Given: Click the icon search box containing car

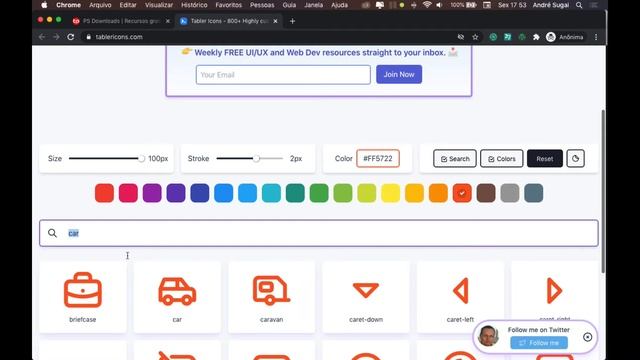Looking at the screenshot, I should point(319,233).
